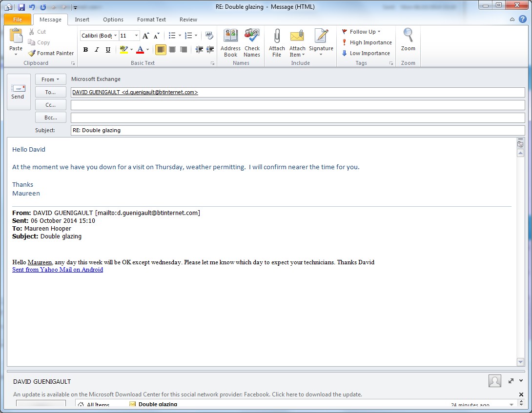This screenshot has height=413, width=532.
Task: Open the Address Book
Action: (230, 43)
